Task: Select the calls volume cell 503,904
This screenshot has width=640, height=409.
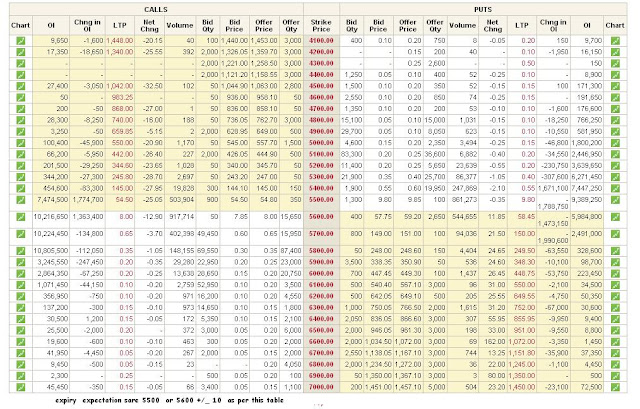Action: [180, 200]
